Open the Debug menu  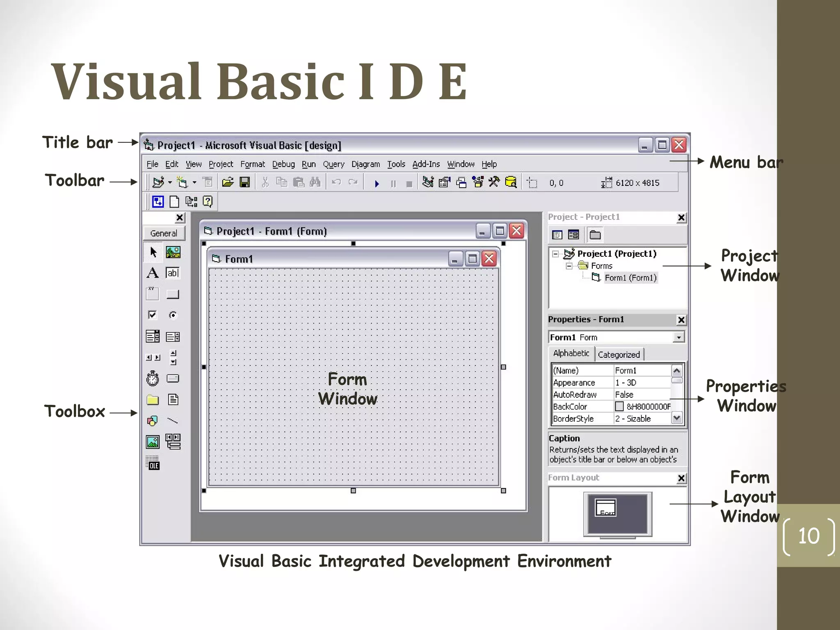click(x=283, y=164)
